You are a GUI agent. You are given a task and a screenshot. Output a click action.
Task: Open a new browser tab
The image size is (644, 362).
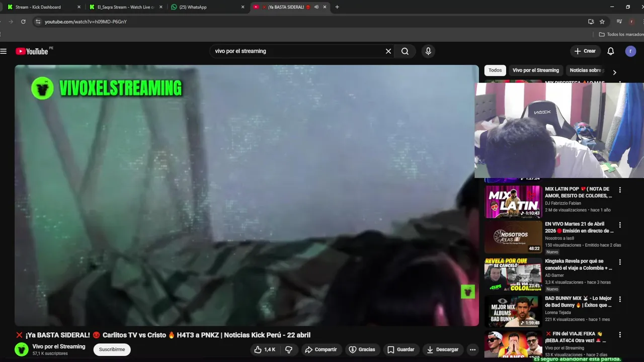pyautogui.click(x=337, y=7)
